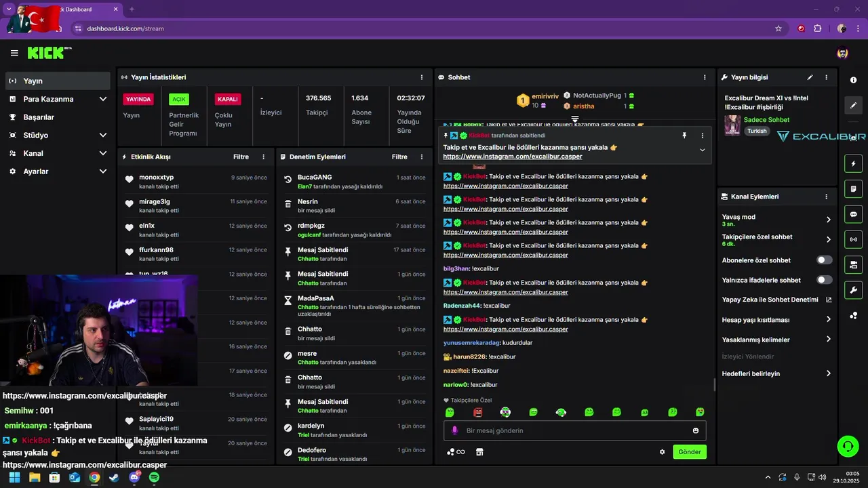The image size is (868, 488).
Task: Click the points infinity icon below the chat input
Action: tap(456, 452)
